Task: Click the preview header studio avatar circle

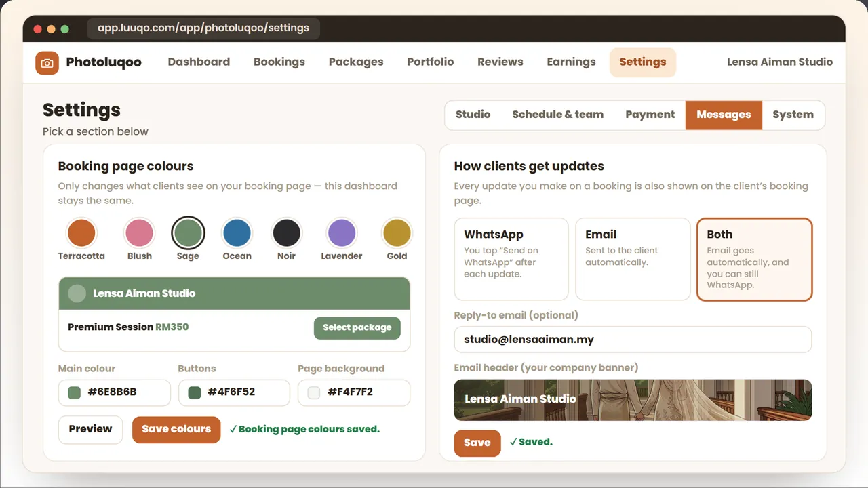Action: click(x=77, y=293)
